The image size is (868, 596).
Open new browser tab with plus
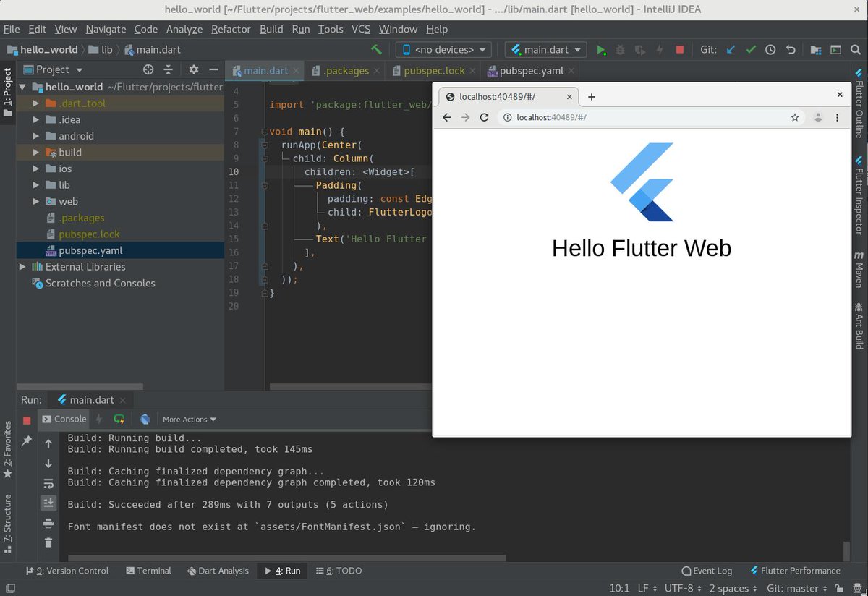pos(591,97)
